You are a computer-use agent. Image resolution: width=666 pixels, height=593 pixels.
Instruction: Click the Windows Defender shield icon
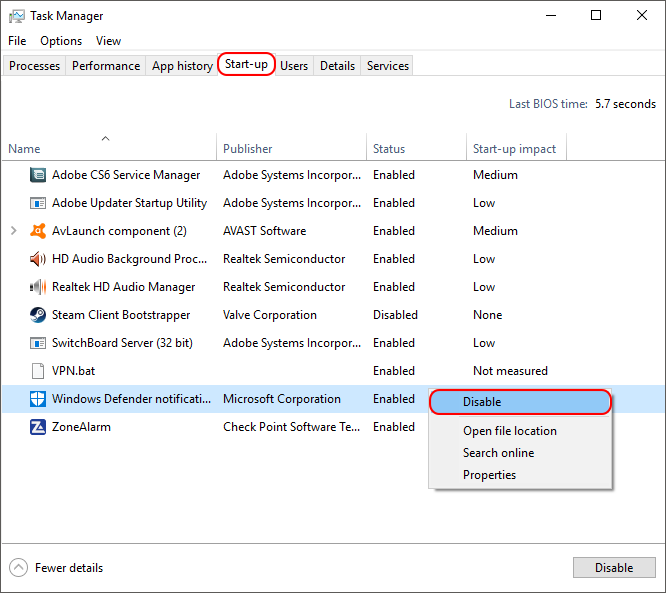(38, 399)
